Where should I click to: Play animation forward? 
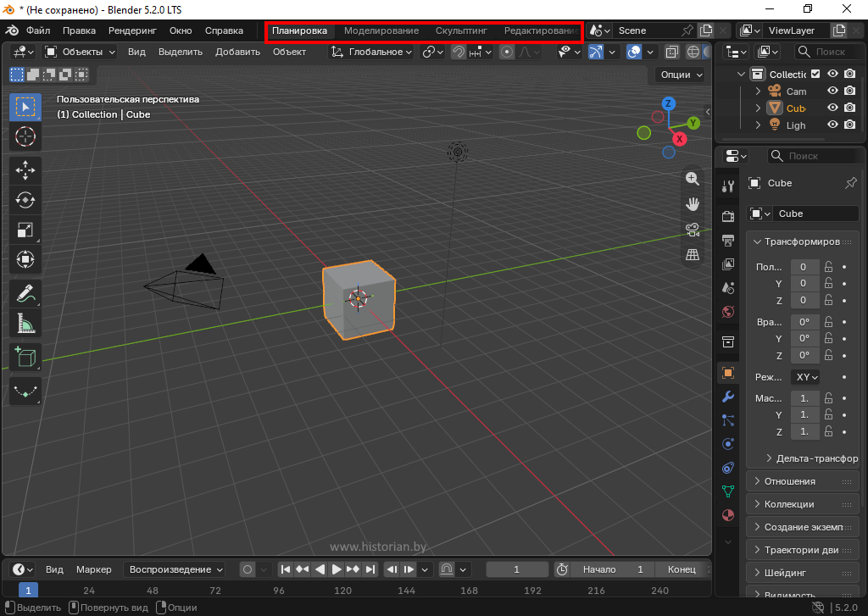[x=336, y=569]
